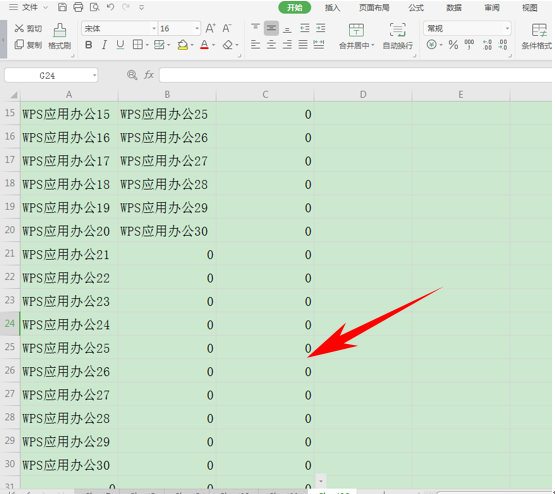Click the Print icon

point(78,7)
